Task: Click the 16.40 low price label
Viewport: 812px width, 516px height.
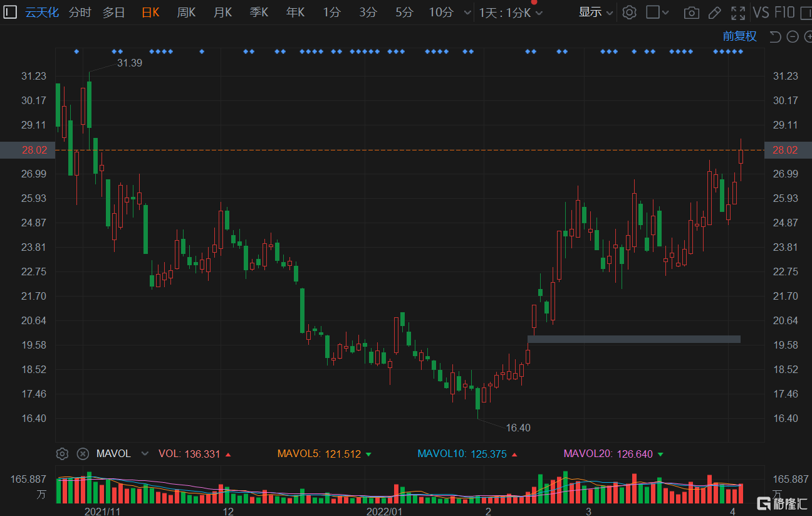Action: 518,428
